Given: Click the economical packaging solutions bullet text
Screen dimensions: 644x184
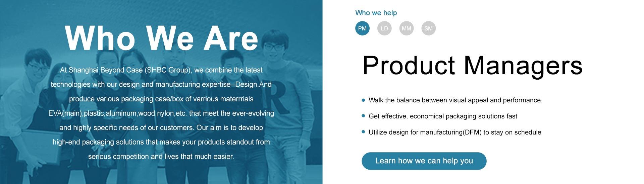Looking at the screenshot, I should coord(443,116).
